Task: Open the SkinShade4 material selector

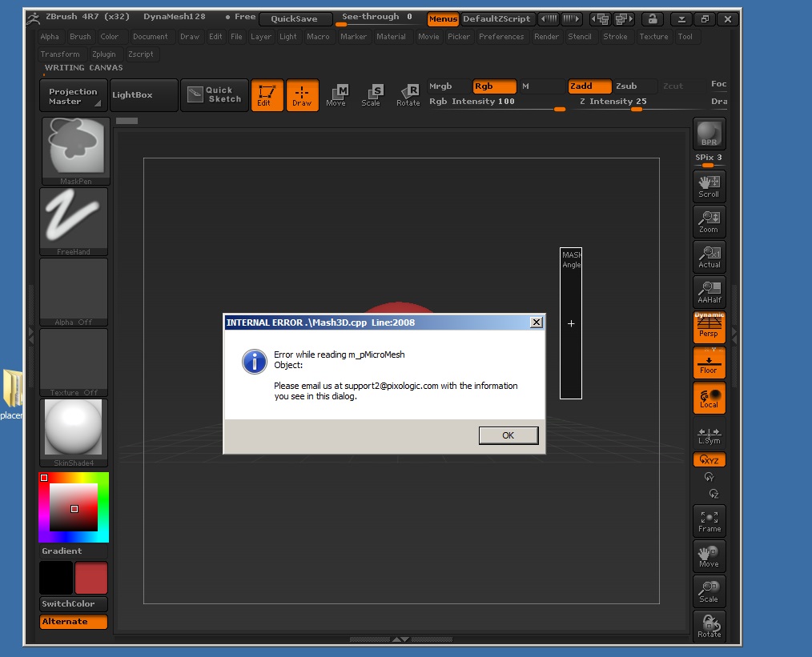Action: tap(74, 432)
